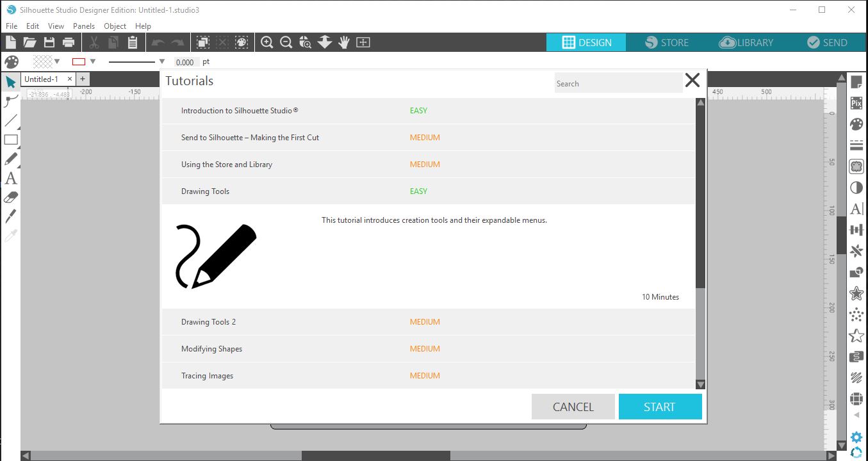
Task: Switch to the STORE tab
Action: coord(667,42)
